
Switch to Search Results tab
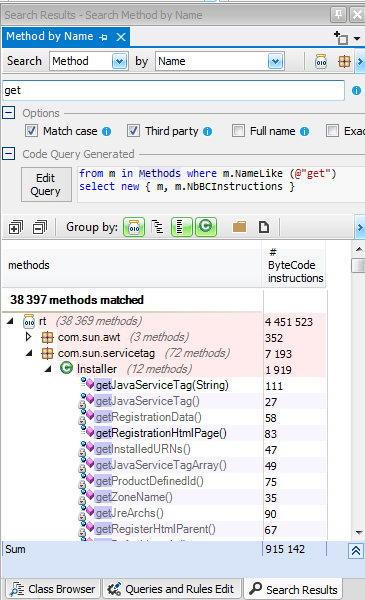[294, 589]
